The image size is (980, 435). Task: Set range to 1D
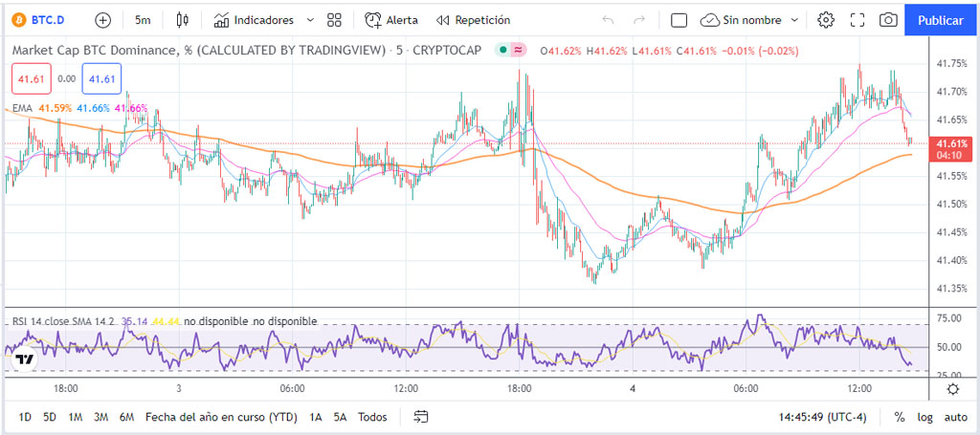click(25, 416)
